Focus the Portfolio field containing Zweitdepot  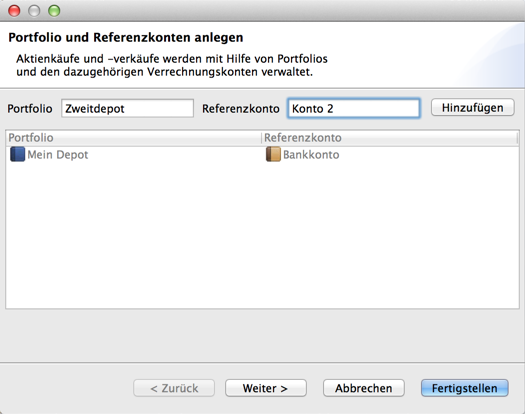tap(127, 108)
